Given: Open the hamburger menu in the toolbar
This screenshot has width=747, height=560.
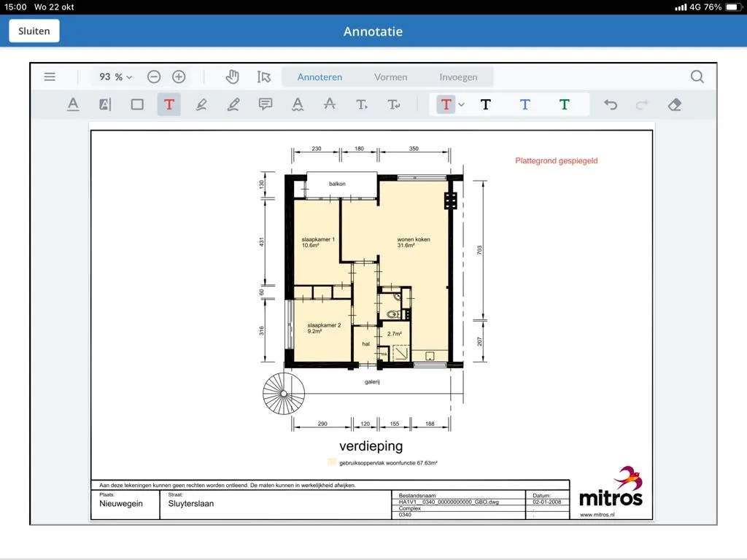Looking at the screenshot, I should click(50, 77).
